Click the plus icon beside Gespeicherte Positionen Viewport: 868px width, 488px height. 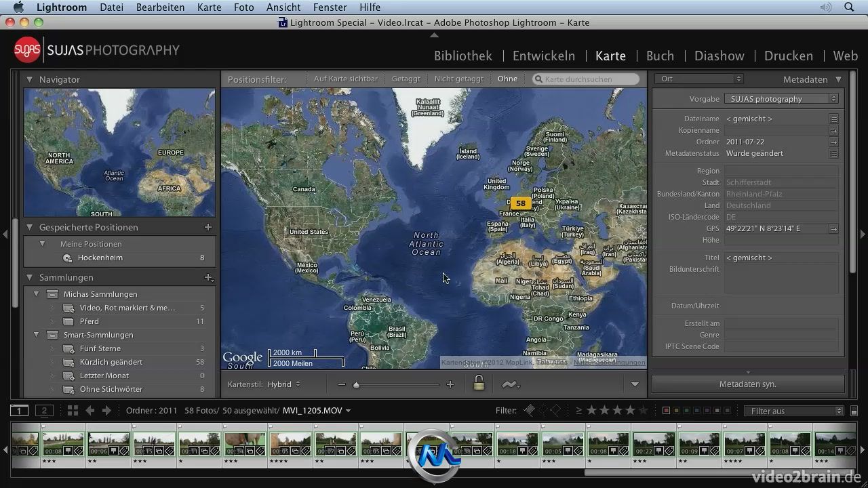pos(208,227)
